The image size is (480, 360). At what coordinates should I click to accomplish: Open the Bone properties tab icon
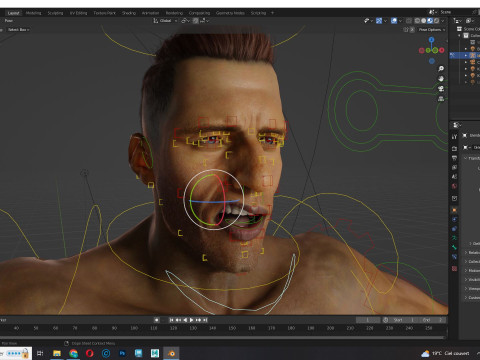(x=454, y=247)
